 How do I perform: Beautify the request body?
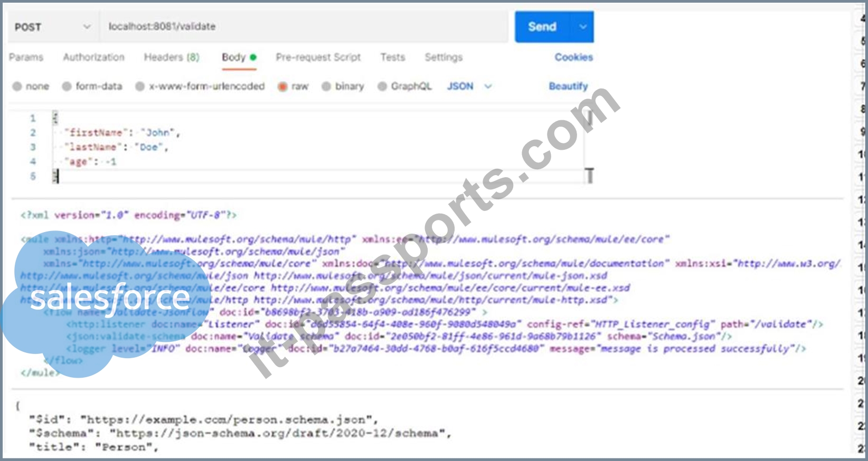point(568,87)
